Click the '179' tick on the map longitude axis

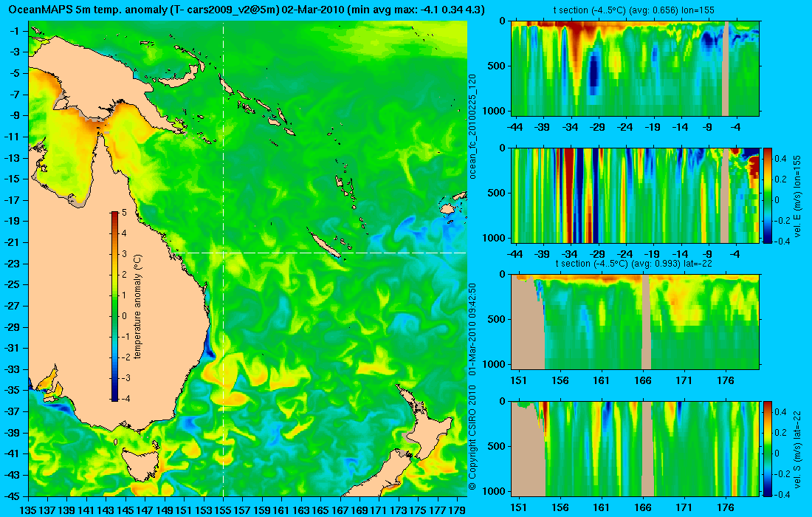[457, 510]
